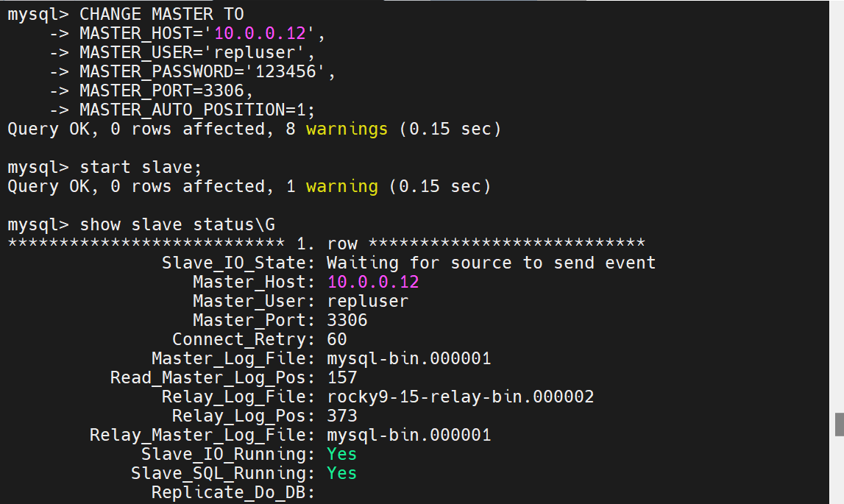Viewport: 844px width, 504px height.
Task: Click the MASTER_PASSWORD='123456' line
Action: 208,71
